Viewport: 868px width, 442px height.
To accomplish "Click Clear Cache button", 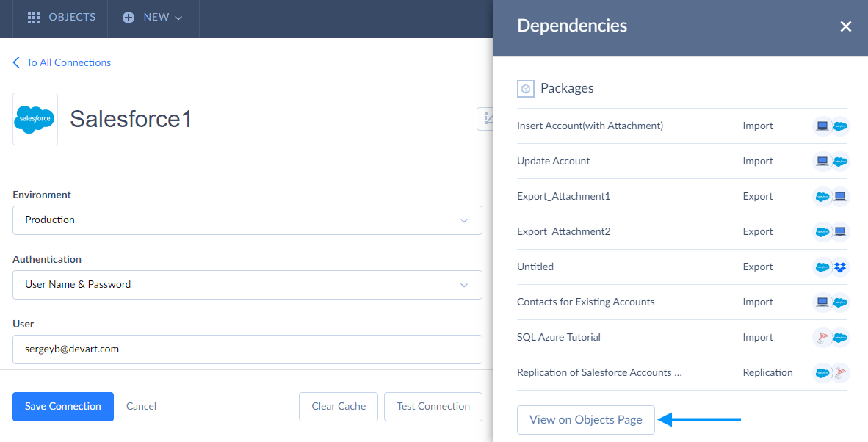I will coord(339,407).
